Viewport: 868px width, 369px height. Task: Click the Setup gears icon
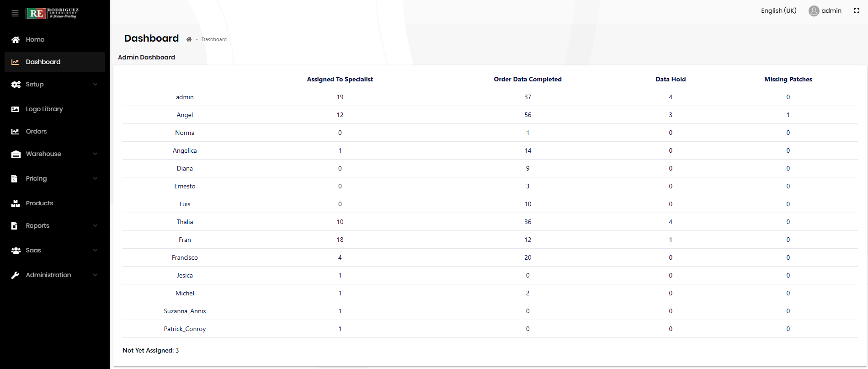(x=16, y=85)
